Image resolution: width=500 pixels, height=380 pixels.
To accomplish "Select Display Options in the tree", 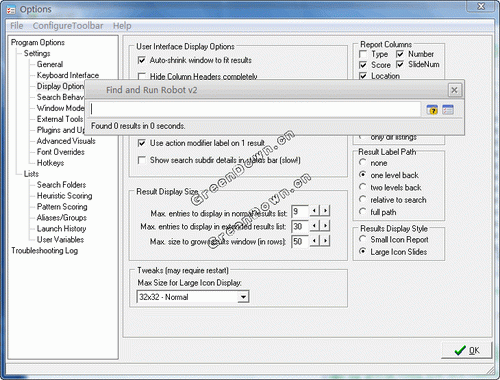I will (60, 86).
